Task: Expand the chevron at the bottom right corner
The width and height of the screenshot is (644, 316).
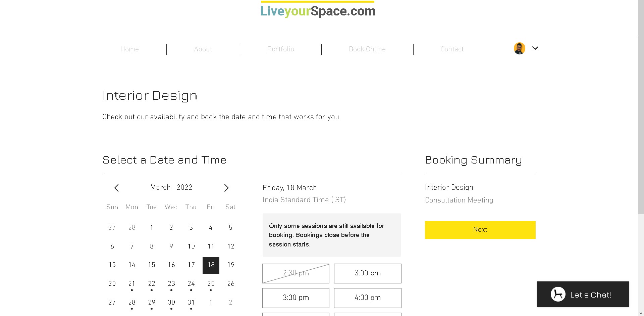Action: click(641, 312)
